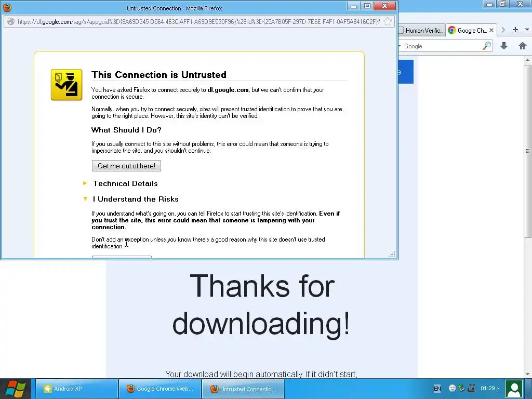The height and width of the screenshot is (399, 532).
Task: Click the background page vertical scrollbar thumb
Action: pyautogui.click(x=527, y=151)
